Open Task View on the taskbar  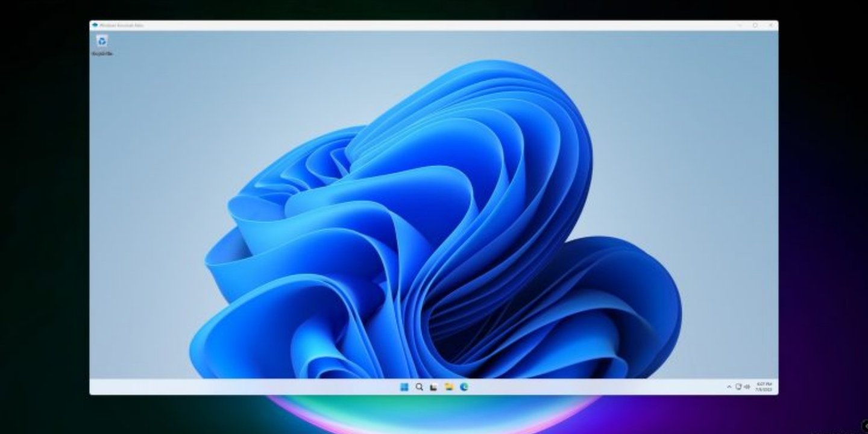point(433,387)
